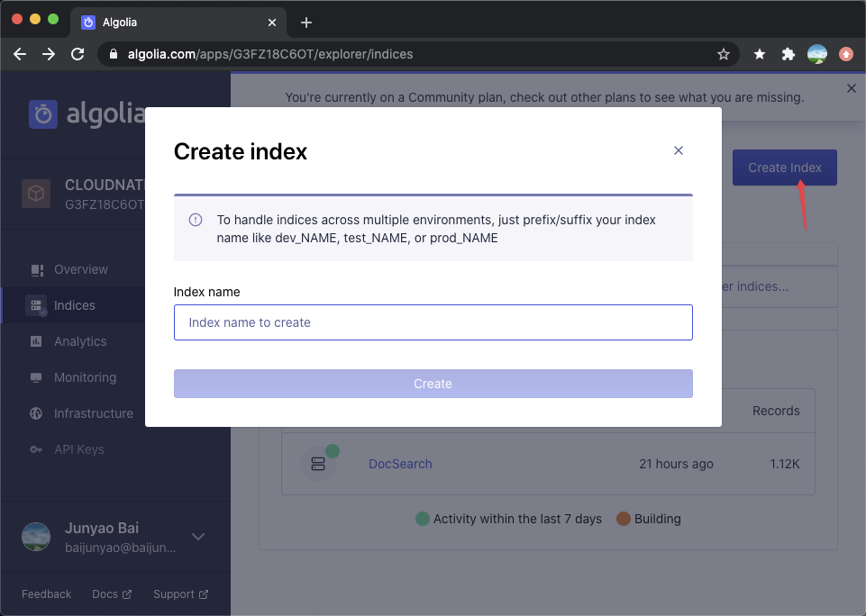Screen dimensions: 866x616
Task: Open Analytics from the sidebar icon
Action: 37,340
